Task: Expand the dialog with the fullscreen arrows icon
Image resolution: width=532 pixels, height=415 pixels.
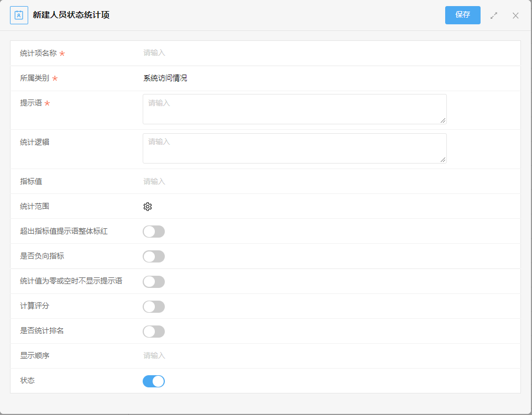Action: click(x=494, y=15)
